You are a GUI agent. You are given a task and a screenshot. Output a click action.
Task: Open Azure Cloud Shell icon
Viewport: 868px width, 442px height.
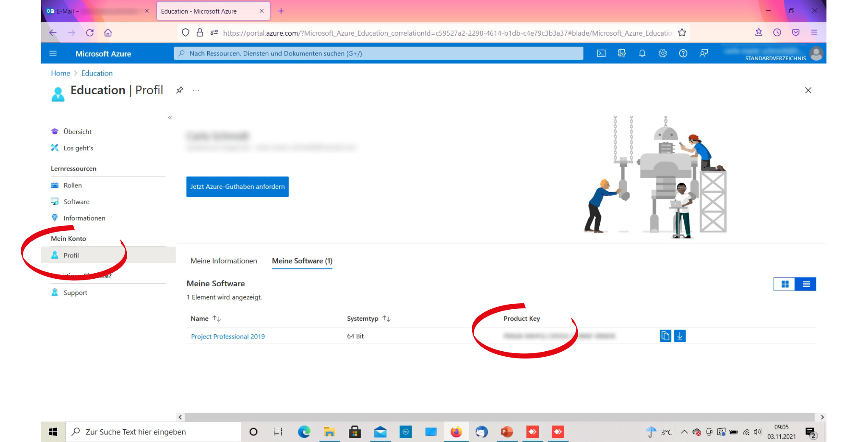(601, 53)
